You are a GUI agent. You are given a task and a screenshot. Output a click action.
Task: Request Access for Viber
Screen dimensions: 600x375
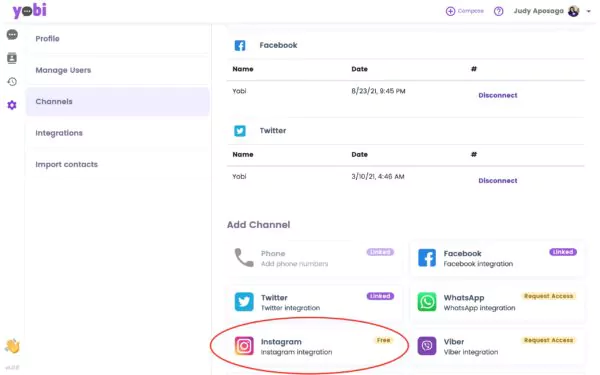tap(548, 340)
